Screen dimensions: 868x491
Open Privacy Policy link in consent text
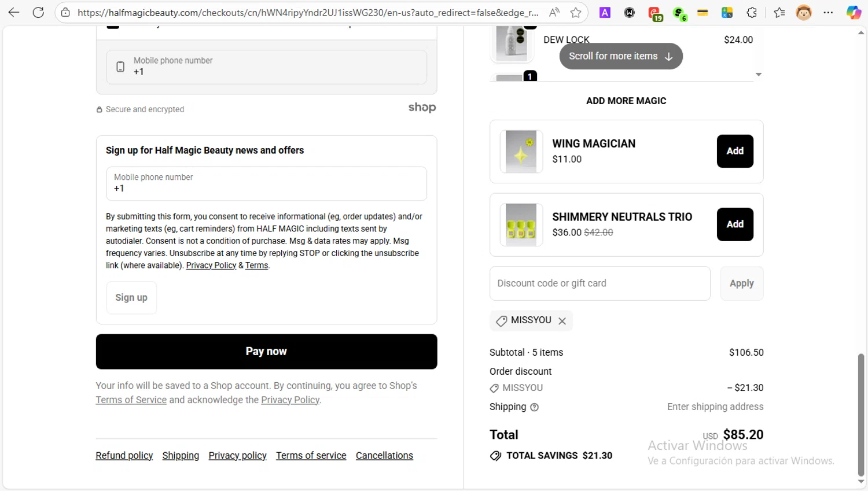click(x=211, y=265)
